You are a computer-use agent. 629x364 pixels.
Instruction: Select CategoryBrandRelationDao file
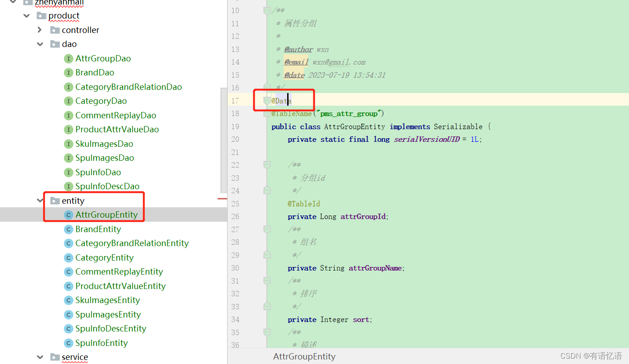(x=129, y=87)
